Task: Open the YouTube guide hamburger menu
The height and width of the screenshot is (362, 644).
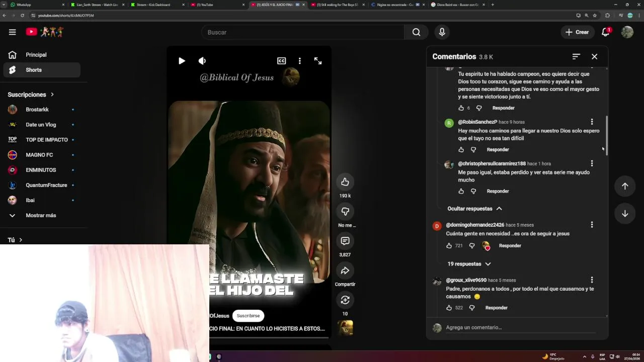Action: (12, 32)
